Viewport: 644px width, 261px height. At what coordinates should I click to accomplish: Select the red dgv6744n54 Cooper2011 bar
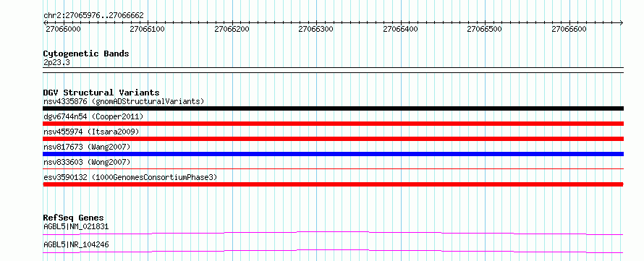coord(333,124)
